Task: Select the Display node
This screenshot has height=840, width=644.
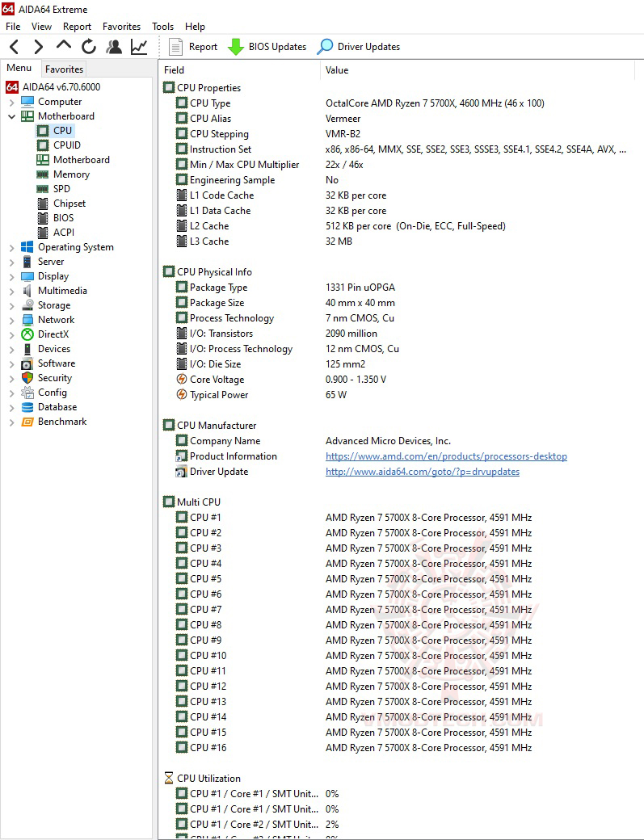Action: click(45, 276)
